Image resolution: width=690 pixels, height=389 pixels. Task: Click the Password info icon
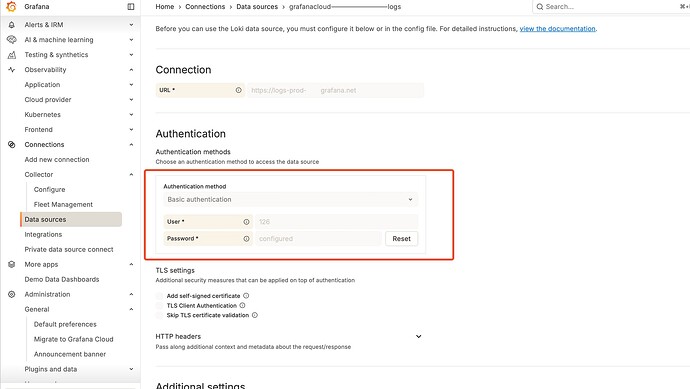pyautogui.click(x=246, y=239)
